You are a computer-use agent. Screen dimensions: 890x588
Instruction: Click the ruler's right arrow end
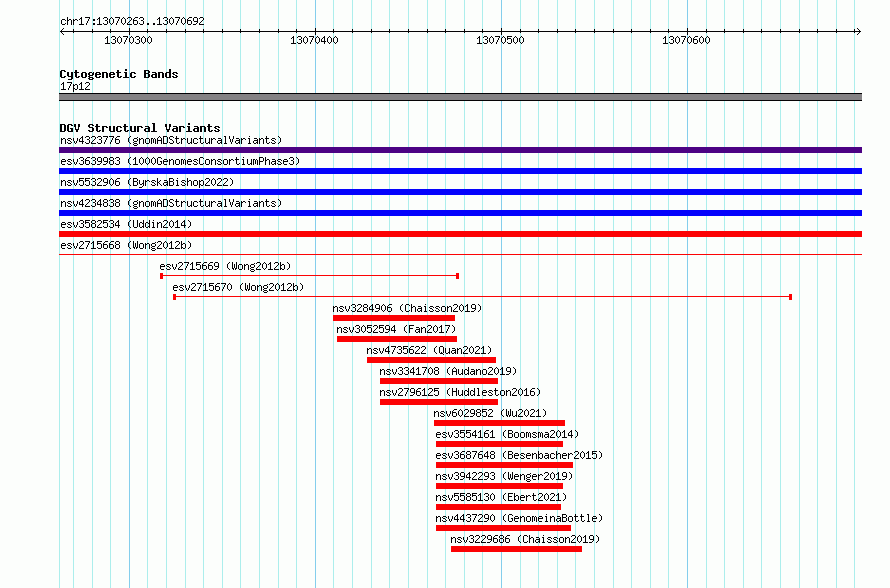click(x=858, y=31)
